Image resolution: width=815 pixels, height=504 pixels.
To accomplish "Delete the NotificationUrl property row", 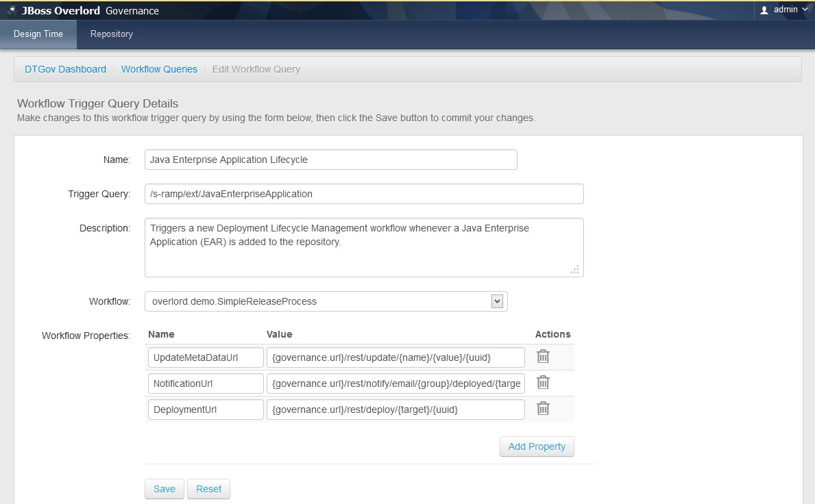I will pyautogui.click(x=543, y=383).
